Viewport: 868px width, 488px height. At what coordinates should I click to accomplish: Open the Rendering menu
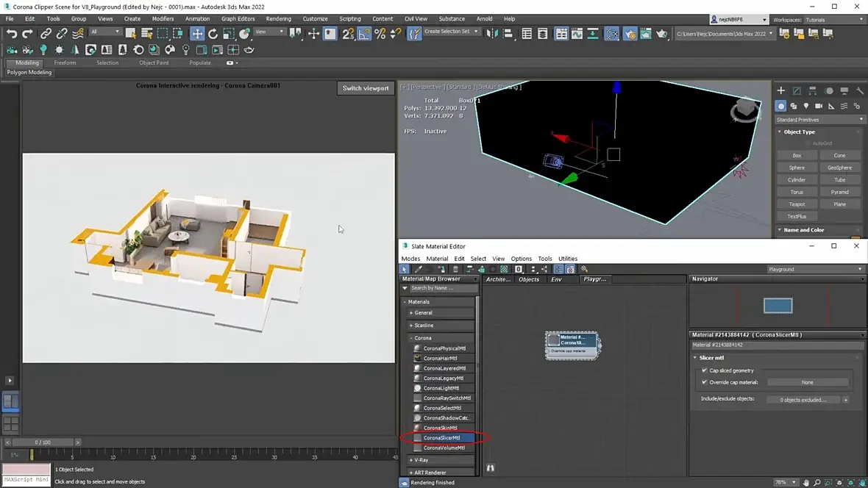click(278, 18)
